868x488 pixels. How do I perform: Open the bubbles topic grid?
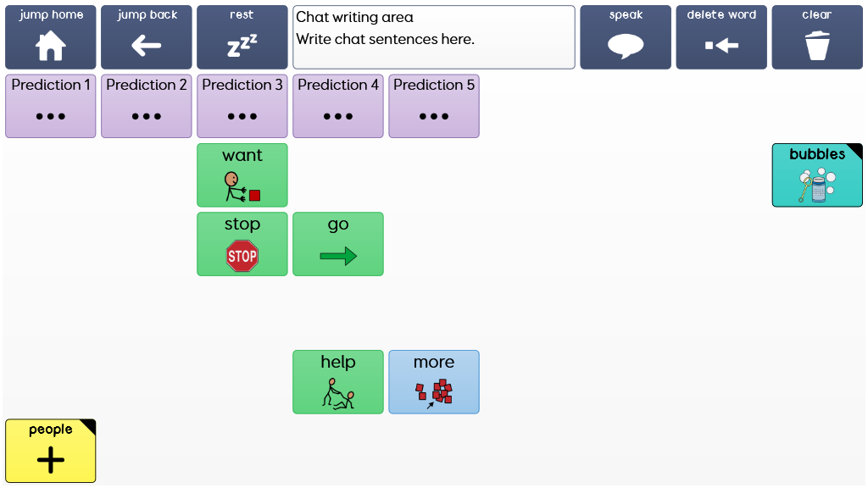tap(817, 175)
